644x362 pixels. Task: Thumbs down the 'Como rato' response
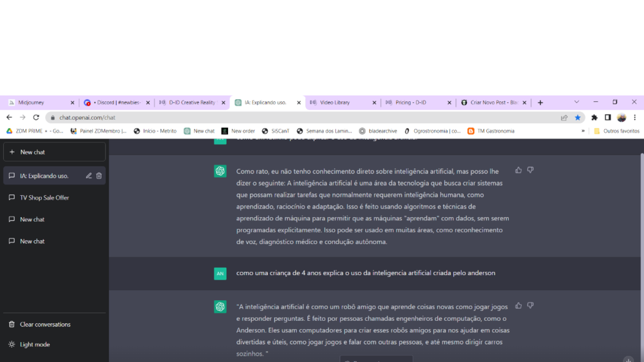click(x=530, y=170)
